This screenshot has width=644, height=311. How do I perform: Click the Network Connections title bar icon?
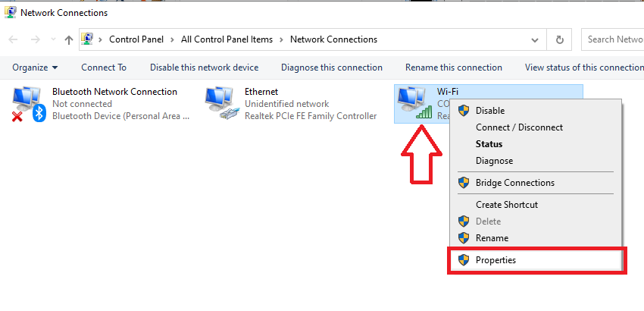11,12
